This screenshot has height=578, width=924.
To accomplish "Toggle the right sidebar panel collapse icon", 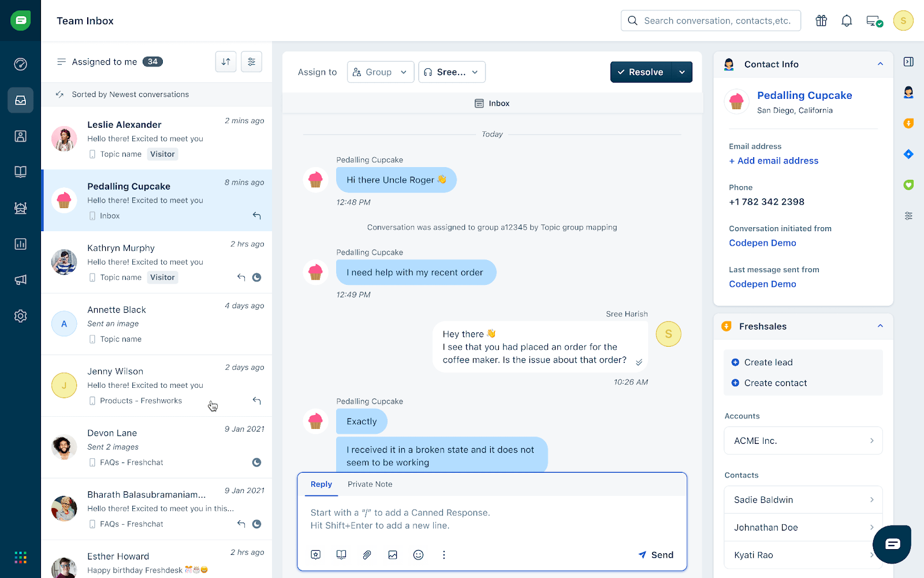I will (908, 62).
